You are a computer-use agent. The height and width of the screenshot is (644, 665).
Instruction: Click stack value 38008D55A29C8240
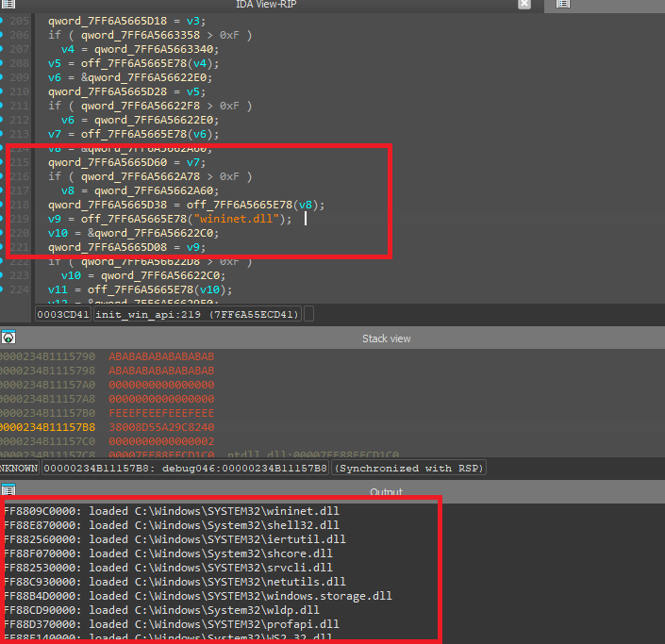point(161,427)
